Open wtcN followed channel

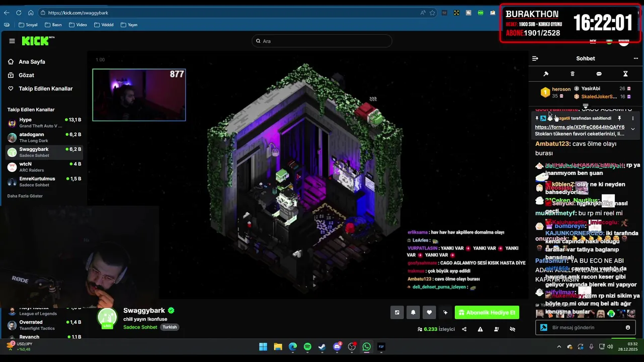[x=44, y=166]
